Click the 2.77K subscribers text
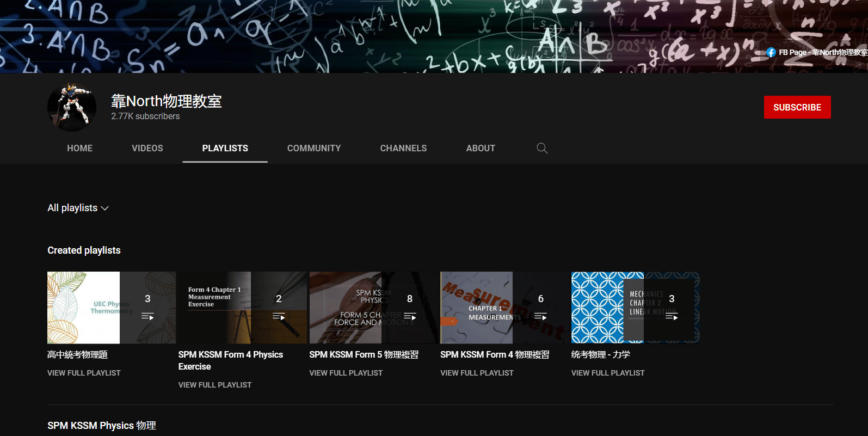Viewport: 868px width, 436px height. point(145,116)
